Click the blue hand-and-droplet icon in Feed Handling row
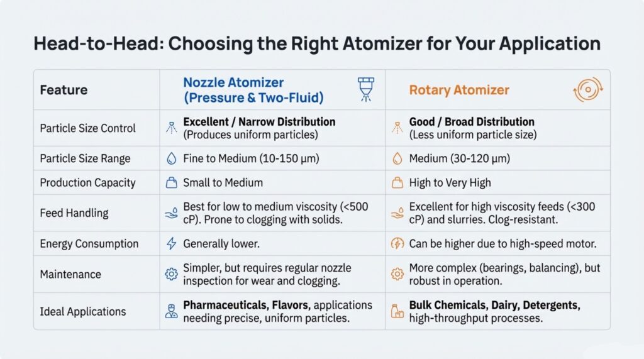Screen dimensions: 644x359 [x=171, y=213]
